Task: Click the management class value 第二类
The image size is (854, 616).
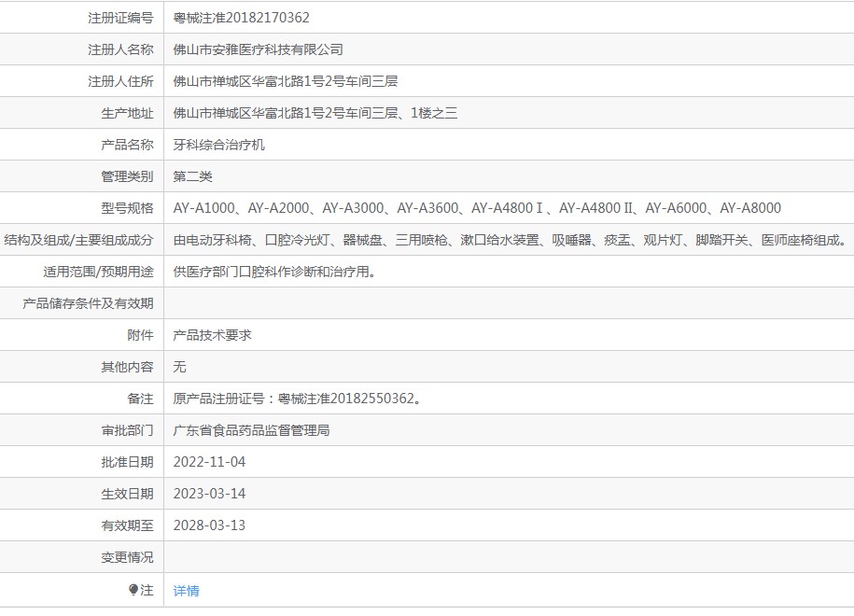Action: pyautogui.click(x=193, y=176)
